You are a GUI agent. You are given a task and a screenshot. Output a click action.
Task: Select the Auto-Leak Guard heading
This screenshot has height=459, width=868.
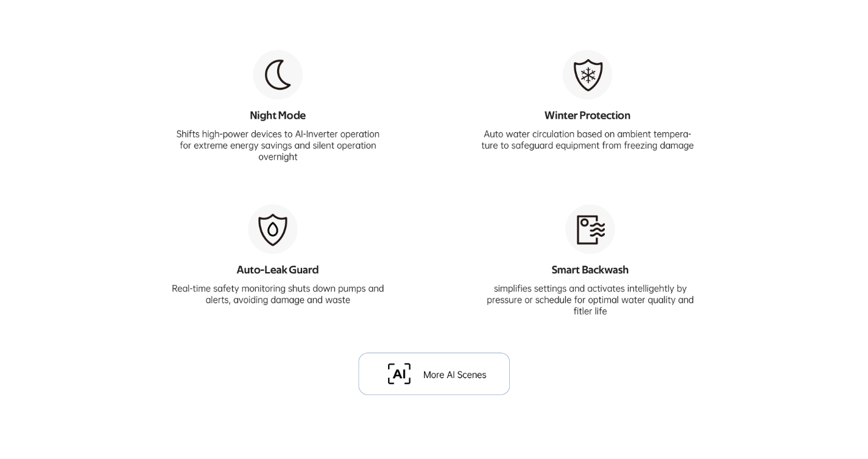tap(277, 270)
